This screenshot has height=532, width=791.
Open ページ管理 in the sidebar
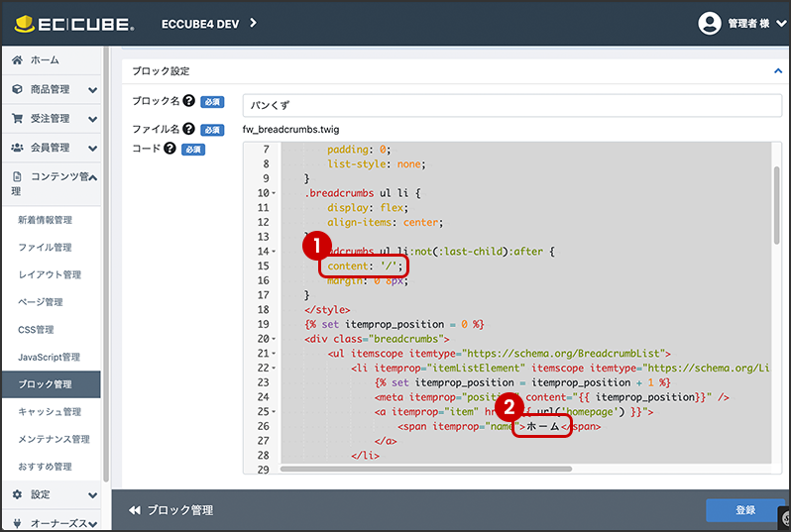pyautogui.click(x=40, y=302)
